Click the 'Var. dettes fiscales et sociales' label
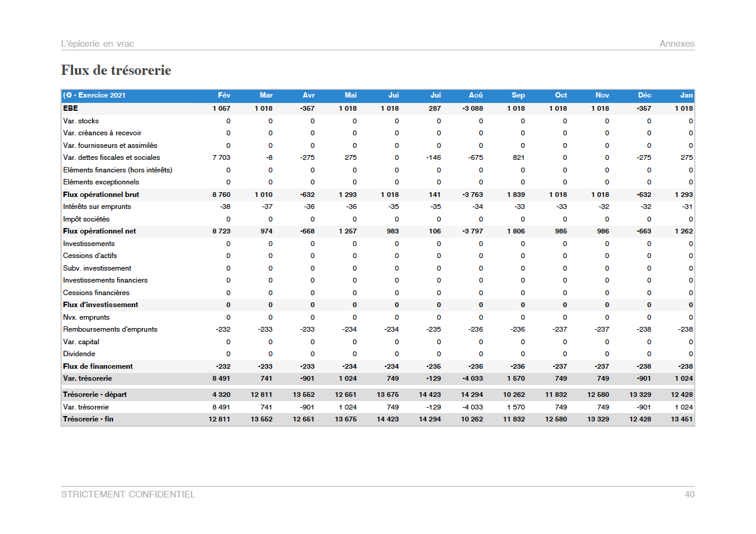Viewport: 756px width, 534px height. pyautogui.click(x=111, y=157)
